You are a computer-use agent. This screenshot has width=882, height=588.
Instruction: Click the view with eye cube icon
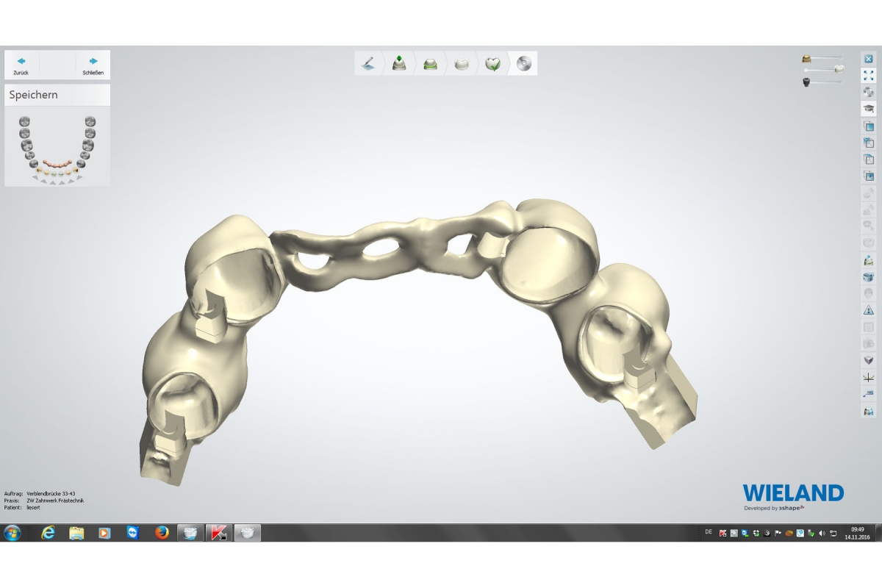pos(868,176)
